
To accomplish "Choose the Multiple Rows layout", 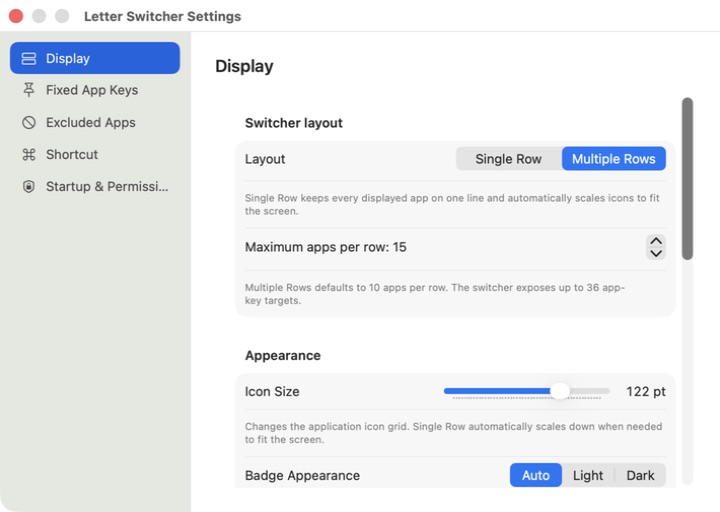I will click(613, 159).
